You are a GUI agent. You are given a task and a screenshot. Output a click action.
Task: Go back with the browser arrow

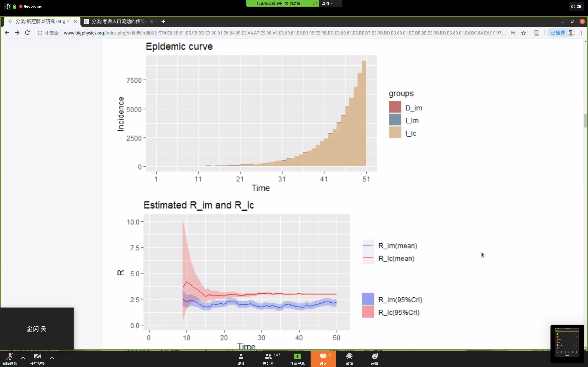pyautogui.click(x=7, y=33)
